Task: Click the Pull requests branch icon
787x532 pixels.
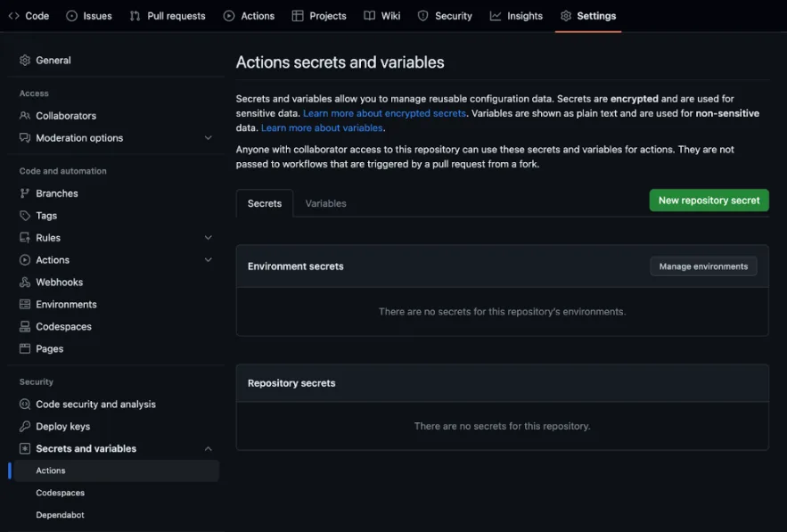Action: tap(135, 16)
